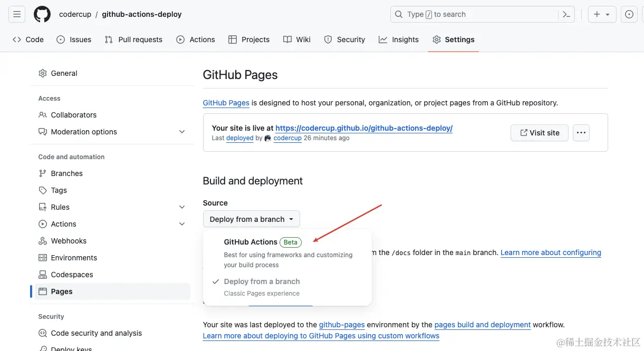Open Codespaces settings in the sidebar
644x351 pixels.
(112, 275)
